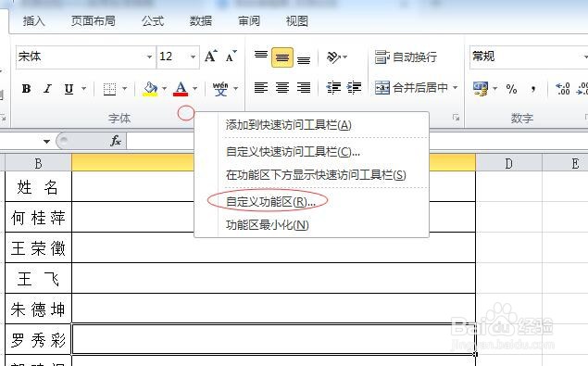Center text horizontally
Screen dimensions: 588x366
282,88
